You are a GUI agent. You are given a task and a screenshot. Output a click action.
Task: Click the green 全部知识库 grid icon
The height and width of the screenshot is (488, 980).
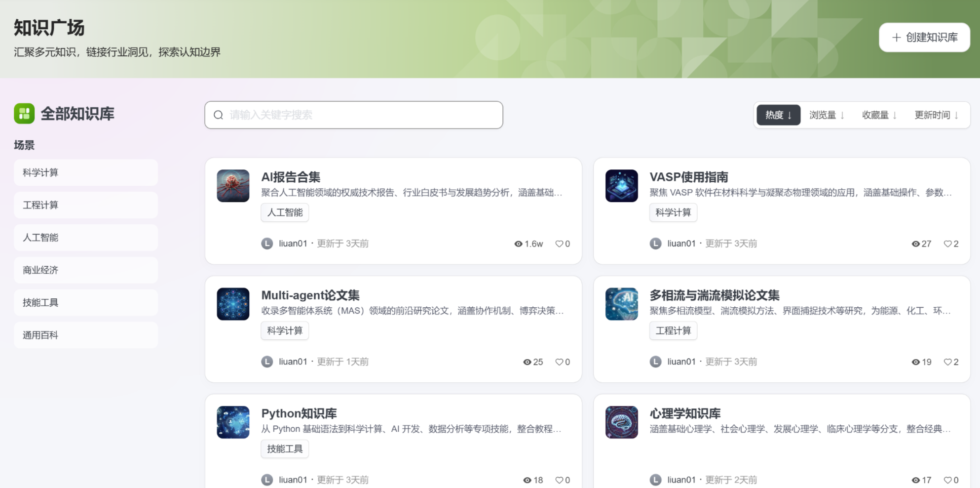tap(24, 114)
